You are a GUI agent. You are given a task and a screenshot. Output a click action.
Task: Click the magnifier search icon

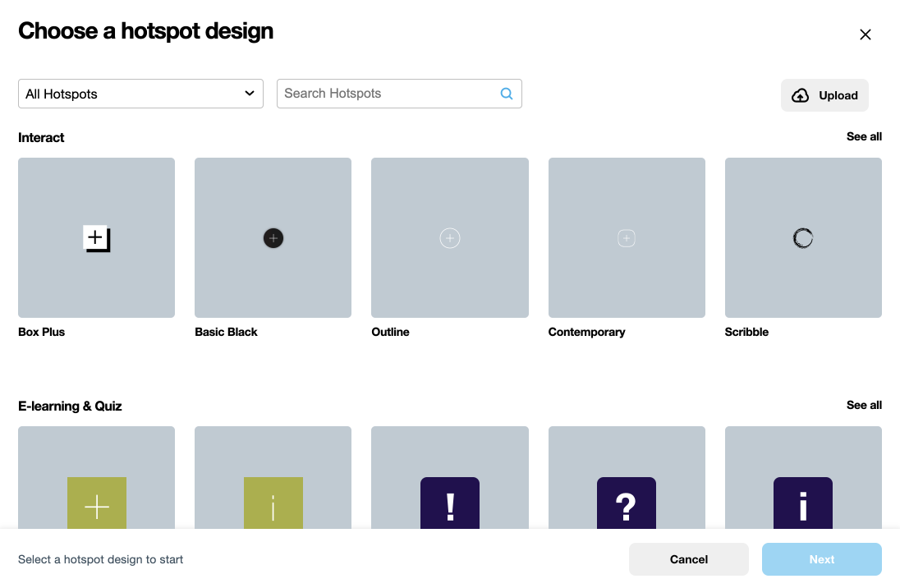pos(507,94)
